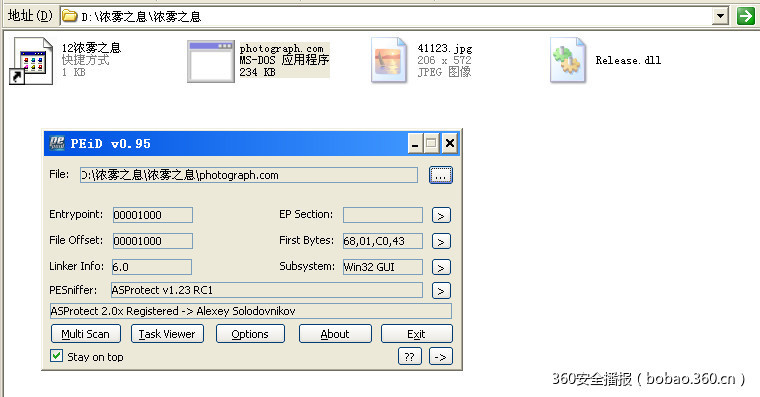Click the About button
The image size is (760, 397).
(335, 334)
